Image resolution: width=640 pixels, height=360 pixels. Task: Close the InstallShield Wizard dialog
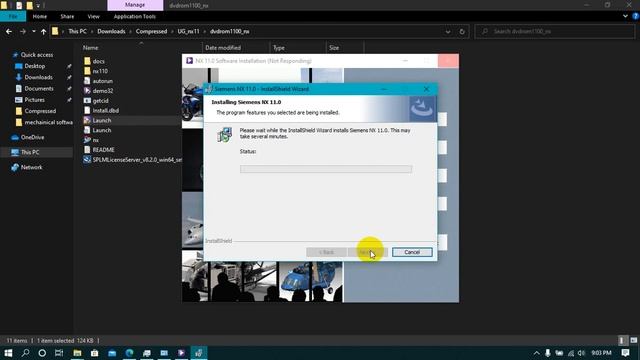point(426,89)
